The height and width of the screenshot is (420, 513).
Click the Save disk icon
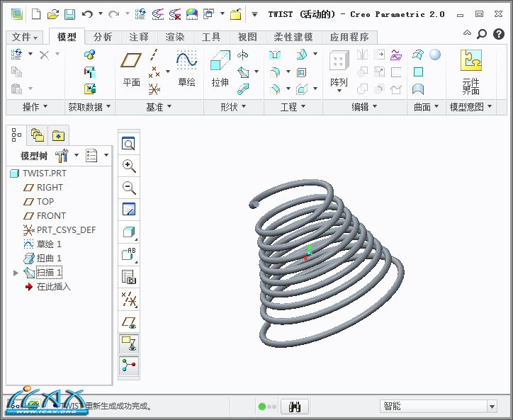click(x=69, y=14)
